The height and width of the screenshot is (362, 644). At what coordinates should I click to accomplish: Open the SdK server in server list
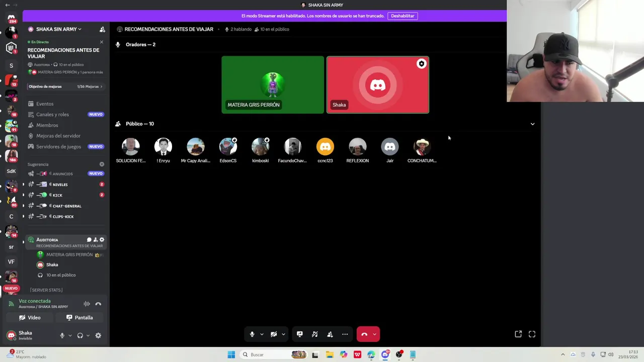11,171
